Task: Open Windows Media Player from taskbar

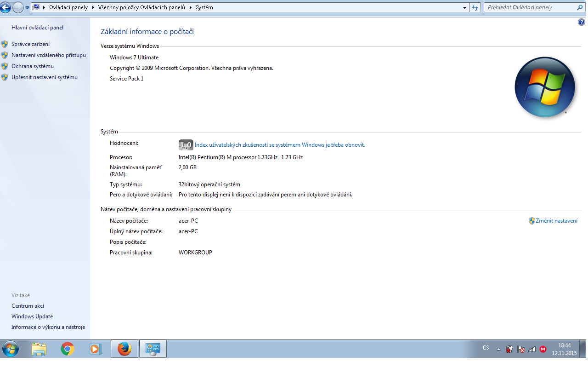Action: point(95,349)
